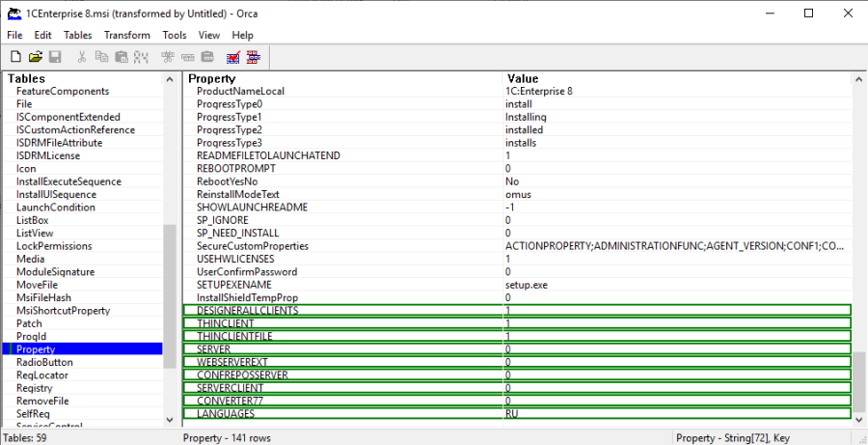Select the Icon table
This screenshot has width=868, height=445.
(x=26, y=169)
